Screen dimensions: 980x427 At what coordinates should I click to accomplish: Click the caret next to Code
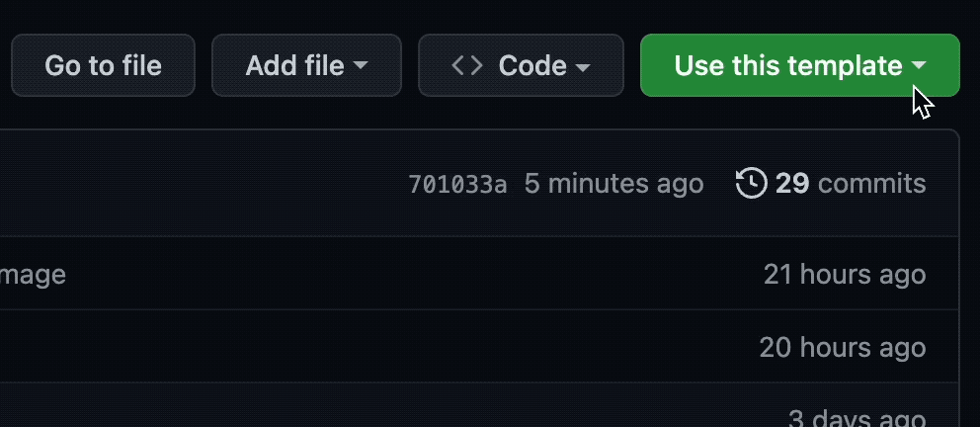point(583,66)
